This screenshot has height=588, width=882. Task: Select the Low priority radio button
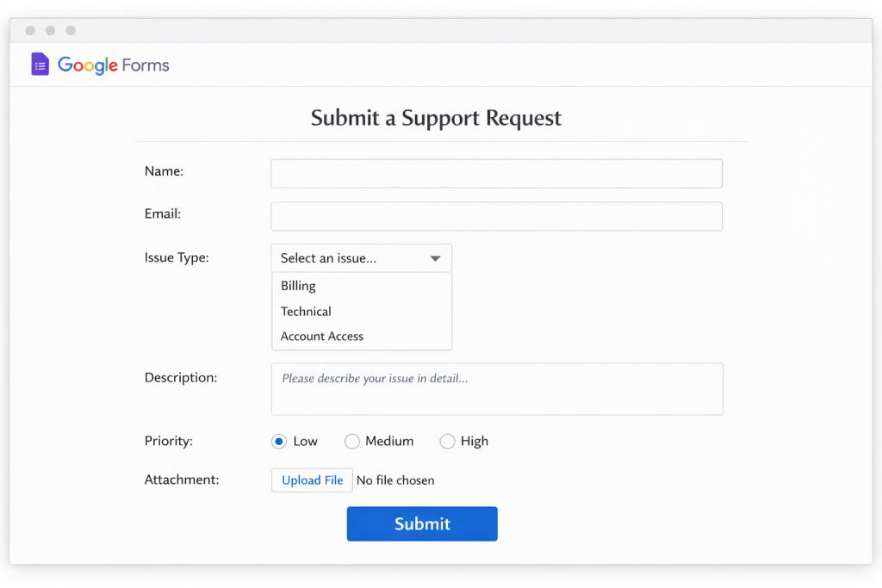point(278,441)
